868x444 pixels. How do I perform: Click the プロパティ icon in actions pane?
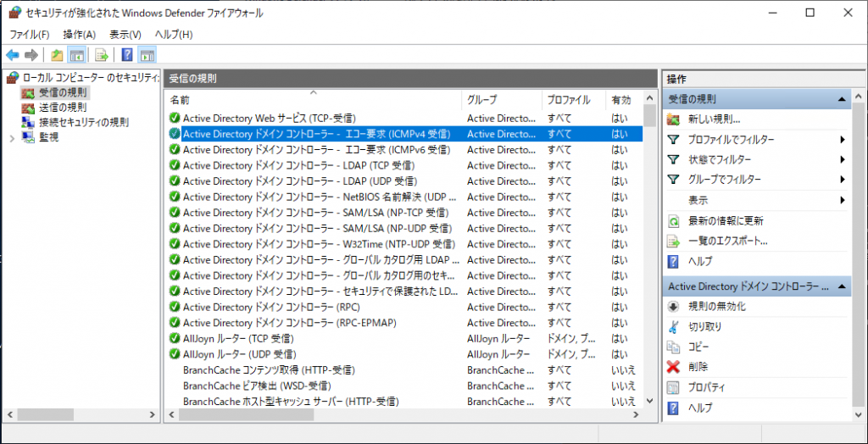coord(673,387)
